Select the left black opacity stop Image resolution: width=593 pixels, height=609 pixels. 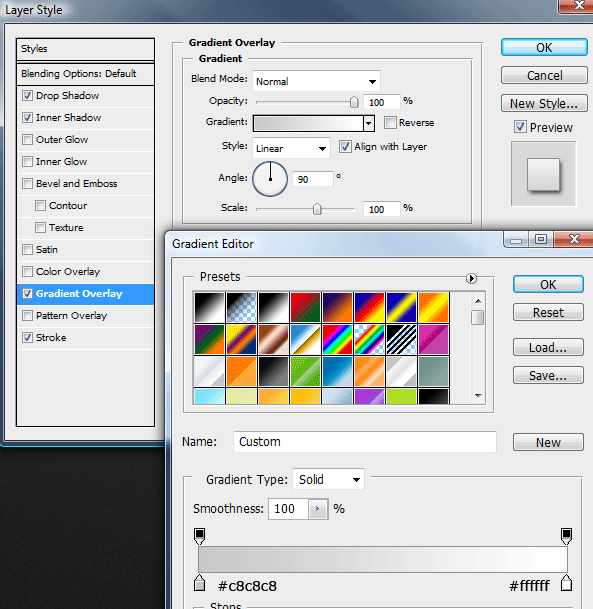[x=199, y=536]
